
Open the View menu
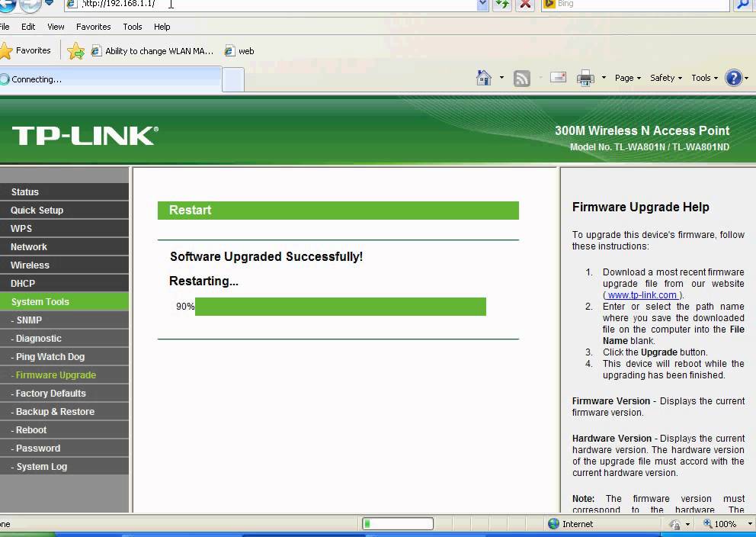click(56, 27)
